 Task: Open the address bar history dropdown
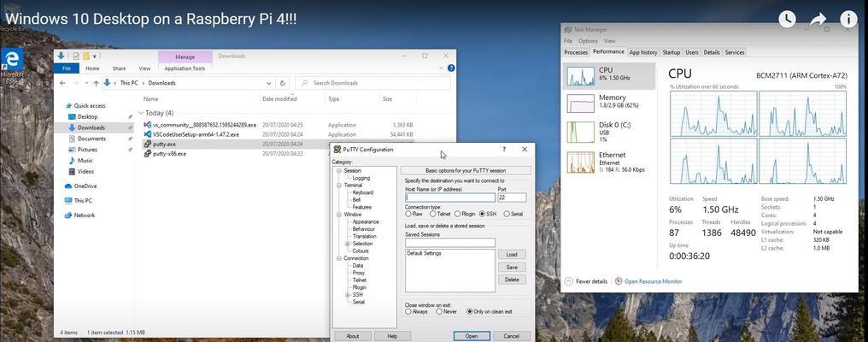pyautogui.click(x=269, y=83)
